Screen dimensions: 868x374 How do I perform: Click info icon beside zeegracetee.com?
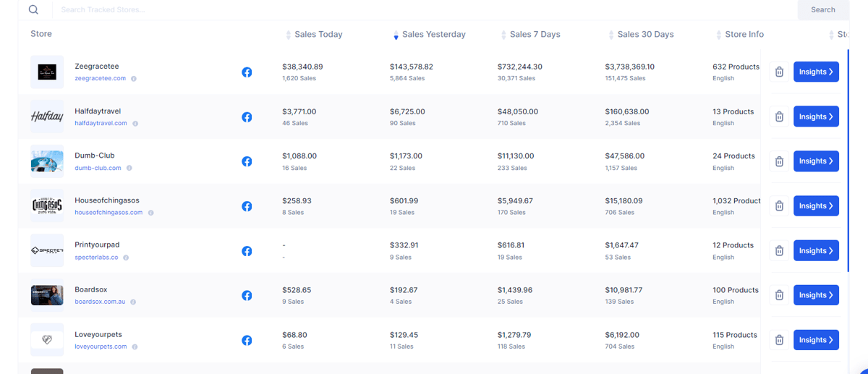[134, 79]
